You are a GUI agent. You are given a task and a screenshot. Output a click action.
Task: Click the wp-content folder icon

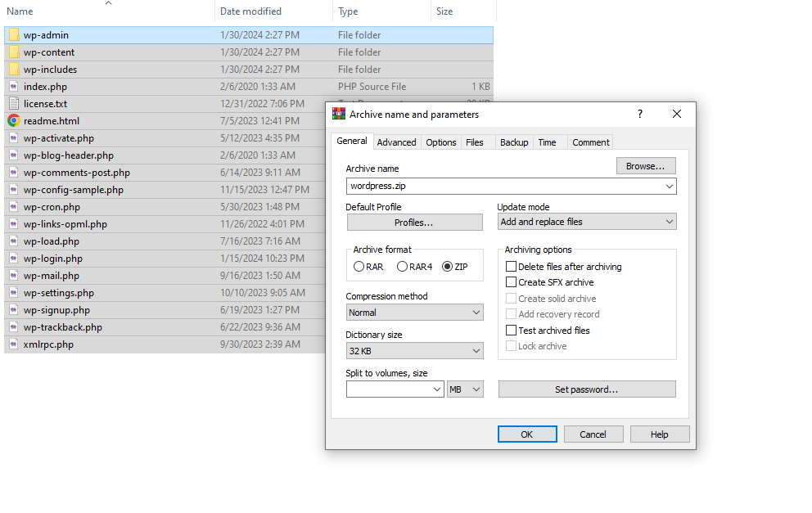pyautogui.click(x=14, y=52)
